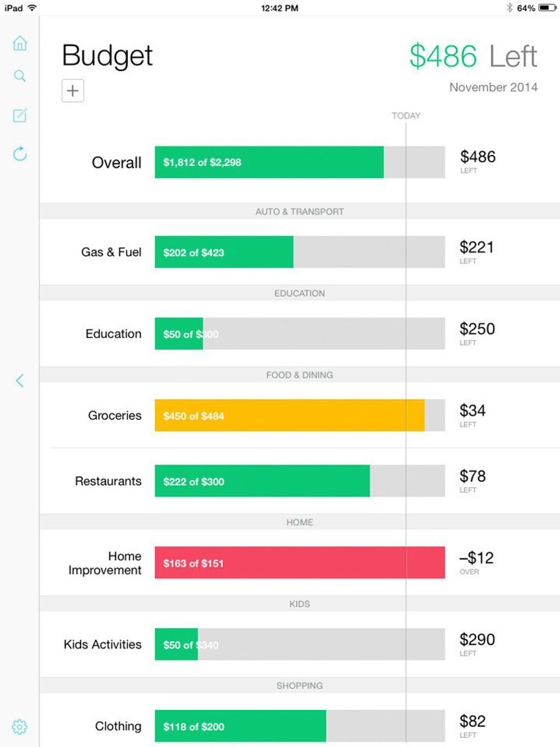Tap the compose note icon in sidebar

20,115
